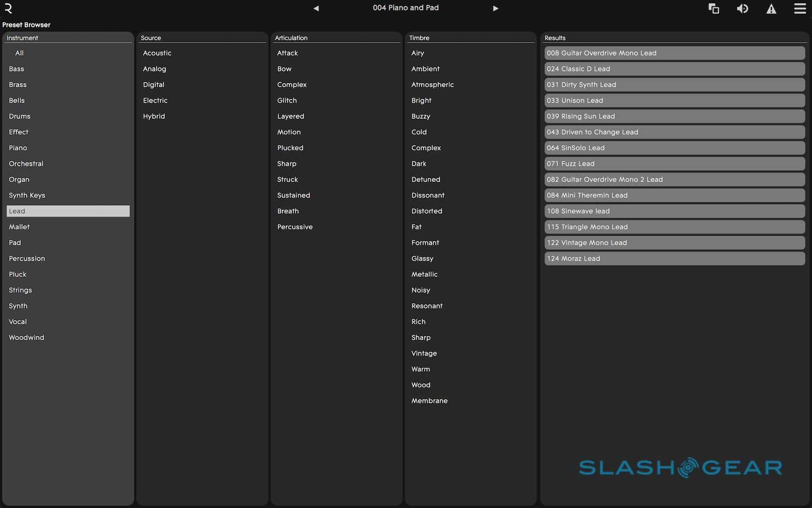This screenshot has width=812, height=508.
Task: Open the hamburger menu
Action: (x=800, y=8)
